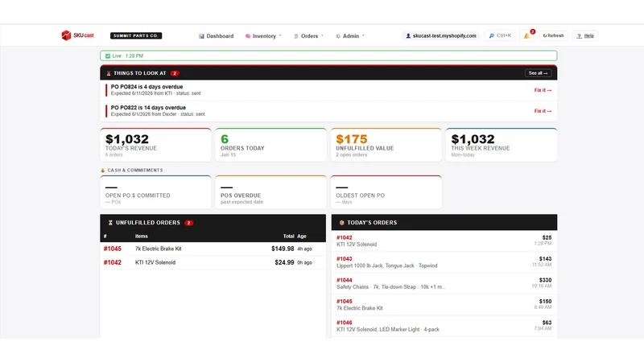Click the Total column header
The height and width of the screenshot is (362, 644).
tap(288, 237)
